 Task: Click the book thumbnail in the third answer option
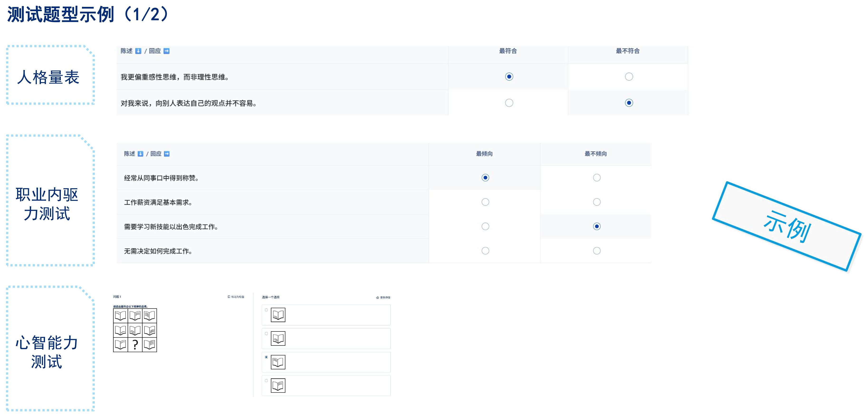[x=278, y=362]
